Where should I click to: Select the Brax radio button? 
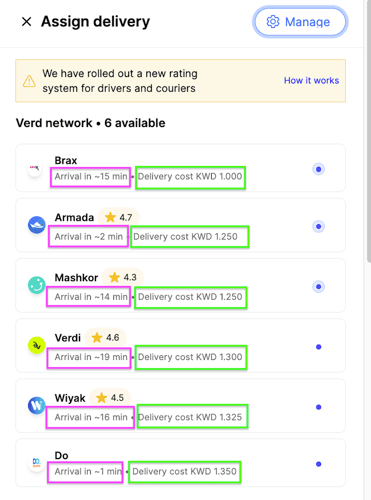point(318,169)
